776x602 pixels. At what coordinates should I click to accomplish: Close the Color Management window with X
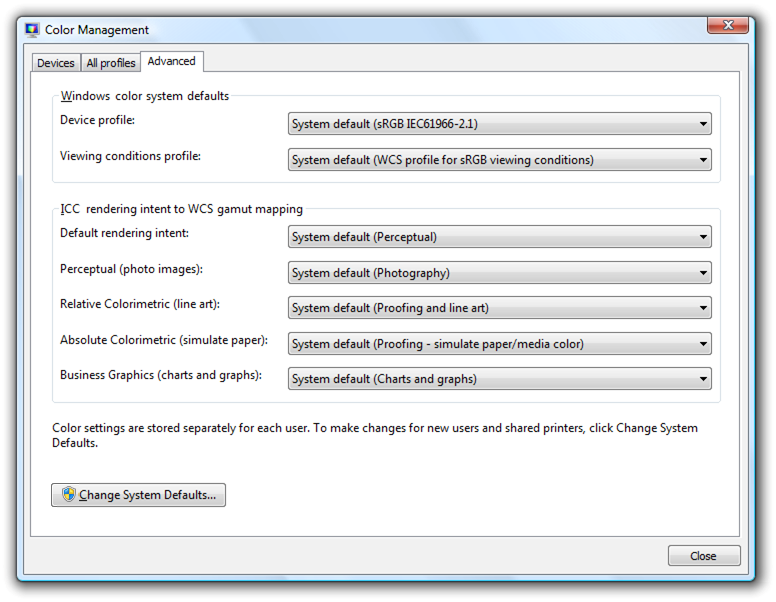coord(728,25)
